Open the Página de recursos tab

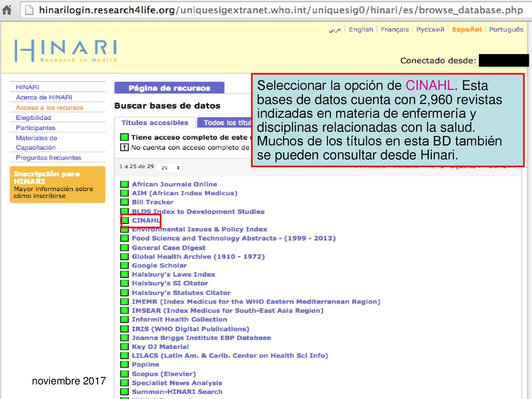tap(169, 88)
